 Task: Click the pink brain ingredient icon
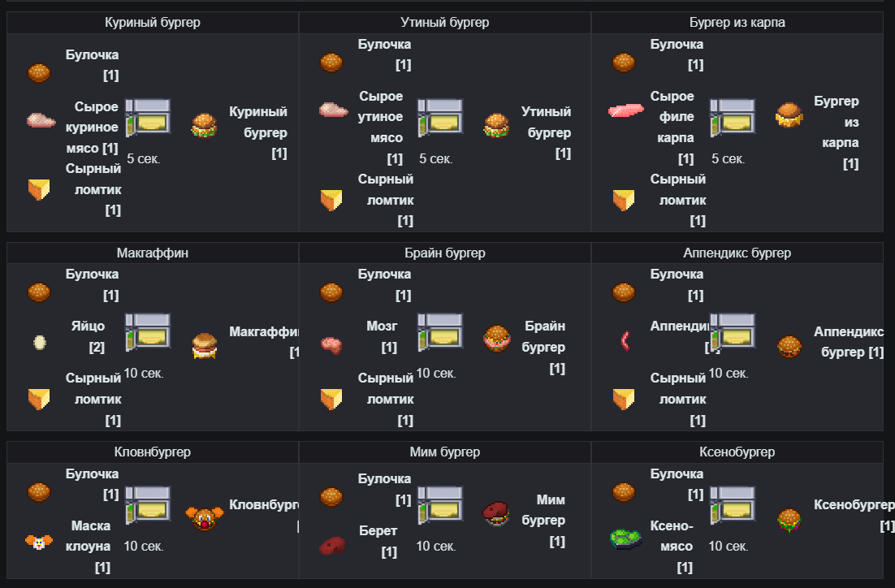[331, 345]
